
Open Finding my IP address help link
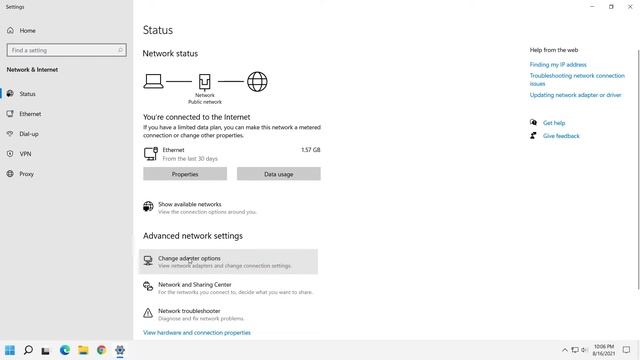[x=558, y=64]
